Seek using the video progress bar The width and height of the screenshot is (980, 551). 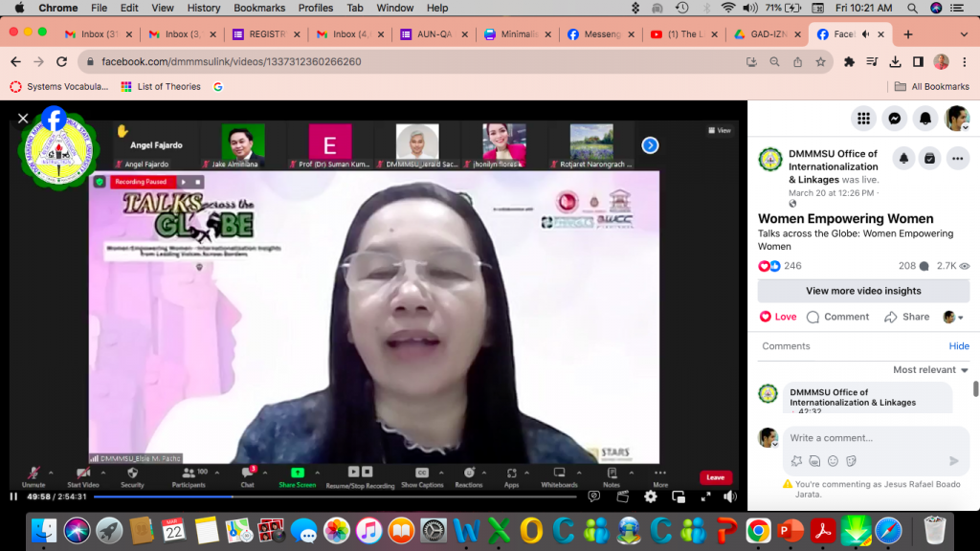[335, 496]
